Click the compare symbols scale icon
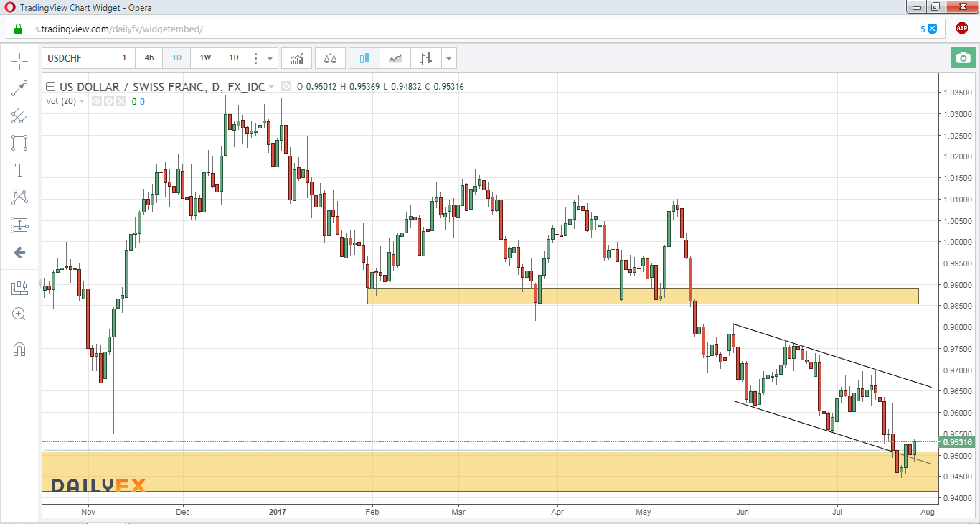Screen dimensions: 980x524 click(330, 58)
